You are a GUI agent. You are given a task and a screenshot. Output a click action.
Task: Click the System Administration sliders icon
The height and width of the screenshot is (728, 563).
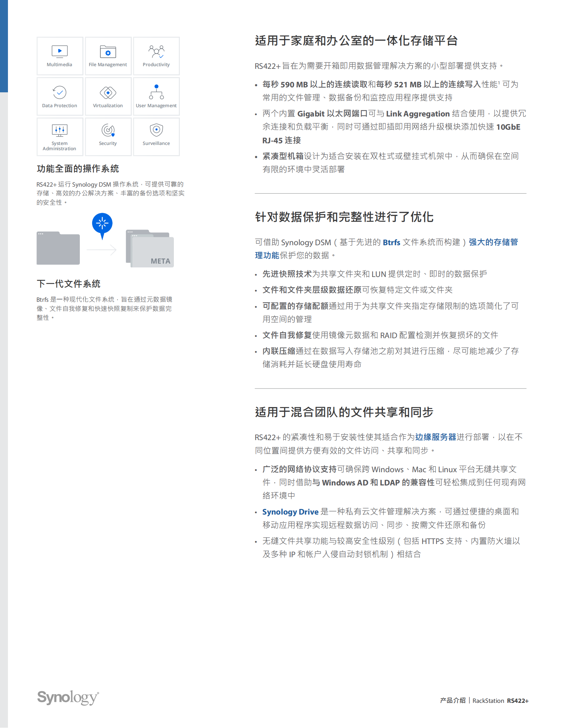pyautogui.click(x=60, y=130)
